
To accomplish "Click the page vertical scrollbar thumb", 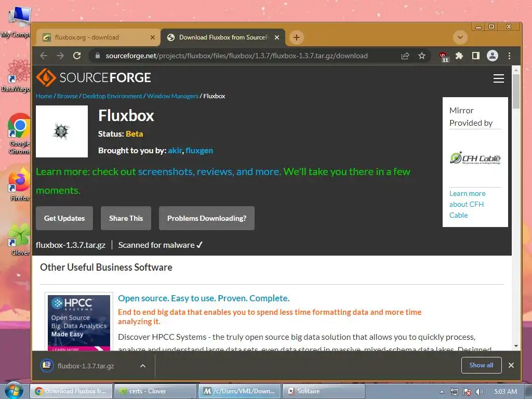I will (516, 91).
